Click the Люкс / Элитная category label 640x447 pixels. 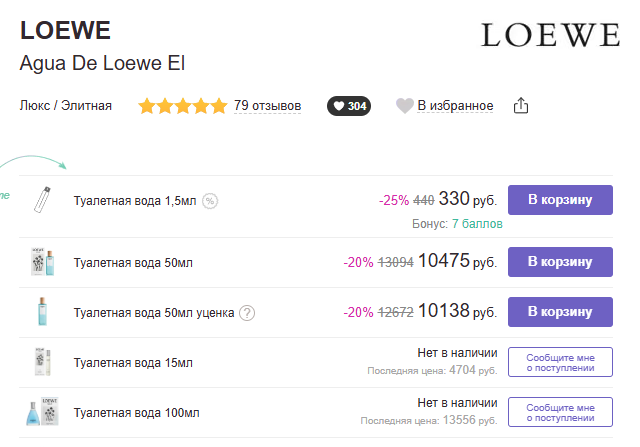pos(66,106)
